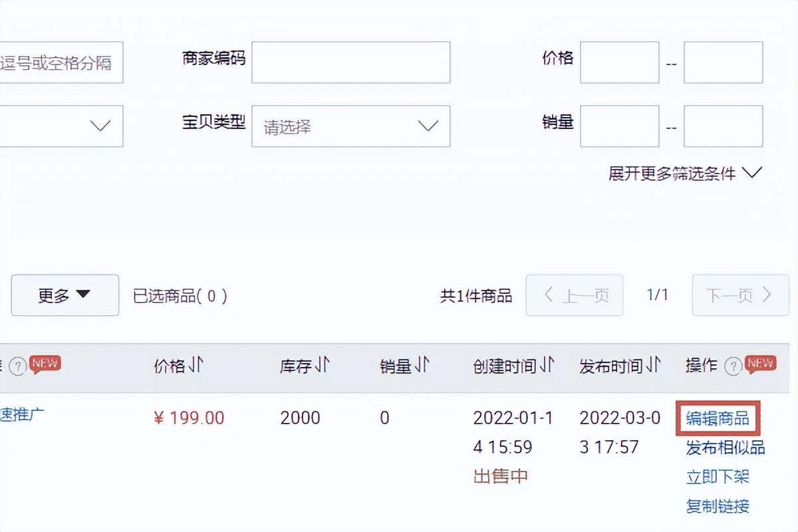The image size is (798, 532).
Task: Click the 商家编码 input field
Action: point(350,62)
